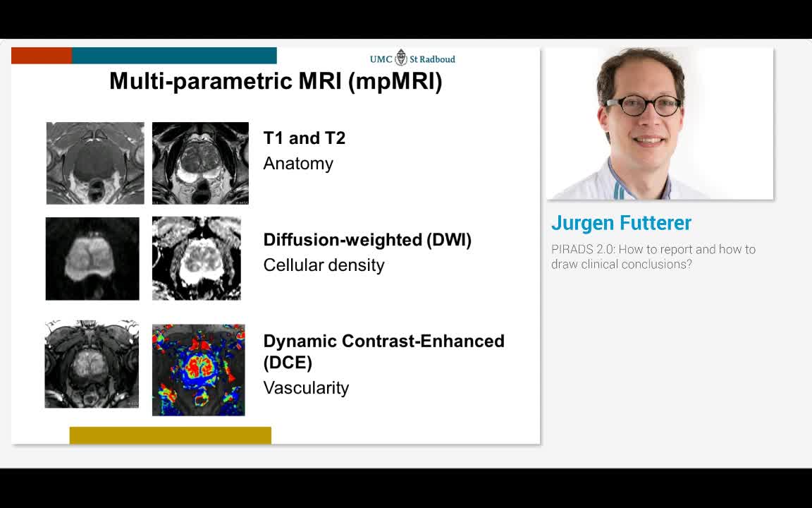The height and width of the screenshot is (508, 812).
Task: Open the grayscale DWI image
Action: (x=92, y=258)
